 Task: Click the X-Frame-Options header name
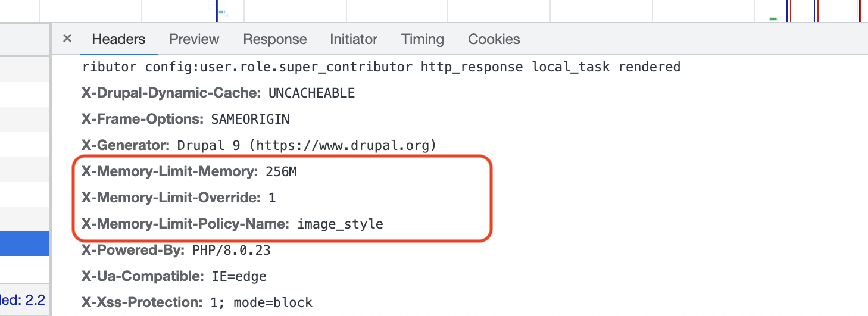point(143,119)
